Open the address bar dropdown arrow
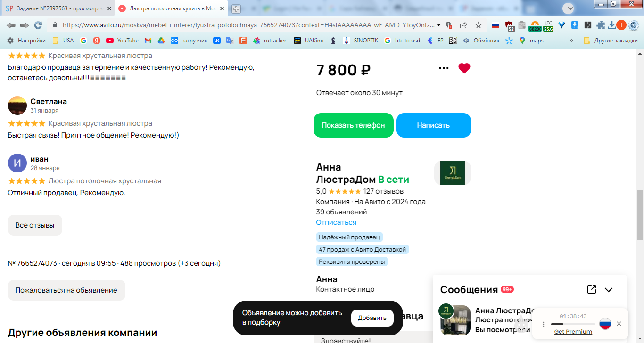 439,25
